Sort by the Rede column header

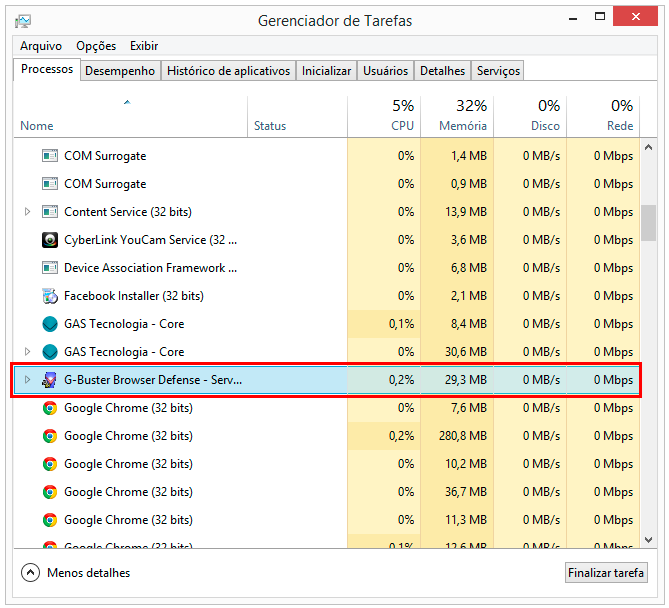point(603,116)
